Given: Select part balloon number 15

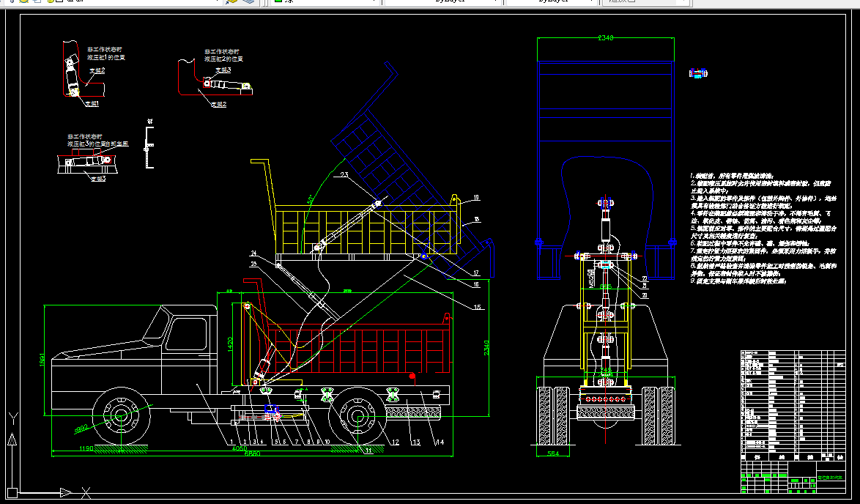Looking at the screenshot, I should coord(478,307).
